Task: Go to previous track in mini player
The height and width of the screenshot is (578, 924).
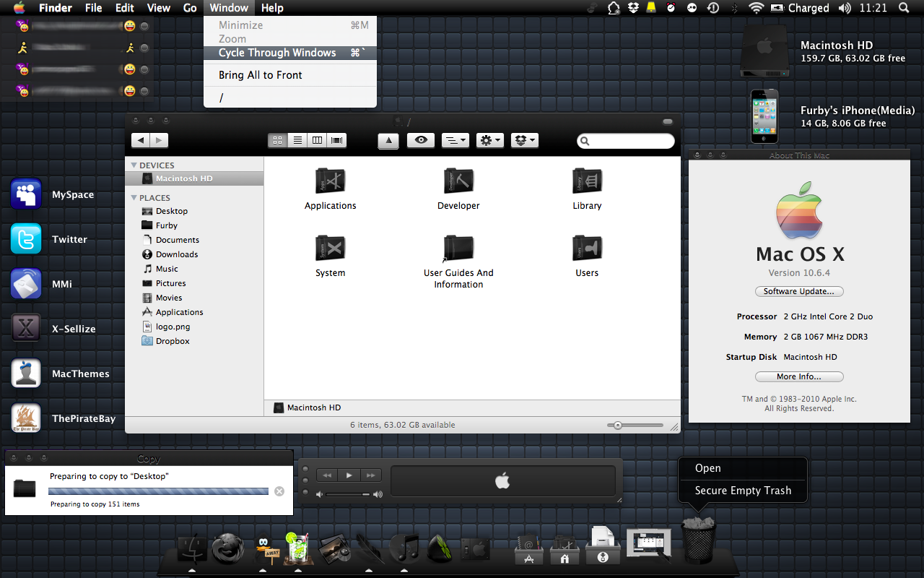Action: (x=327, y=475)
